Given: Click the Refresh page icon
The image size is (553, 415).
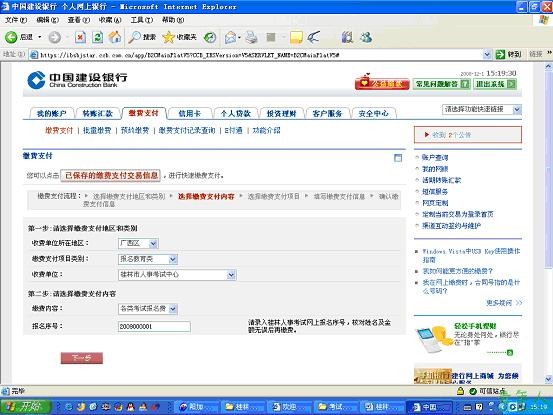Looking at the screenshot, I should pos(98,37).
